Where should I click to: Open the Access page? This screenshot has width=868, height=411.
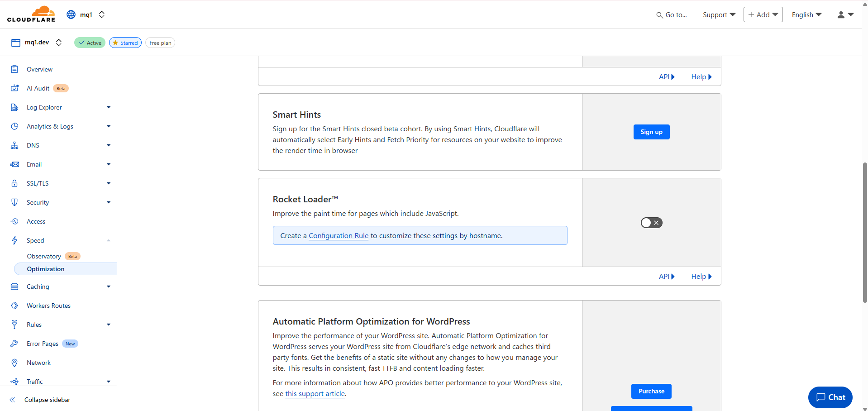[36, 221]
